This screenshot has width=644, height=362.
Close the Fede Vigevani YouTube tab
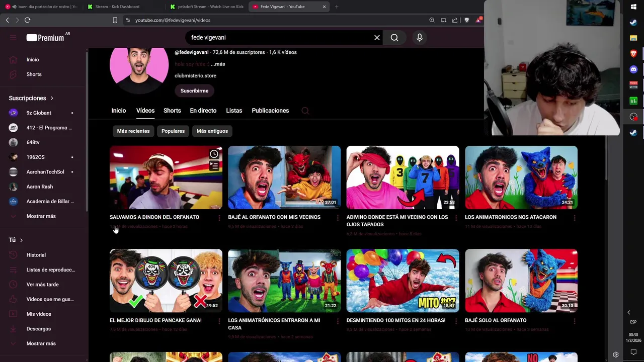[324, 7]
